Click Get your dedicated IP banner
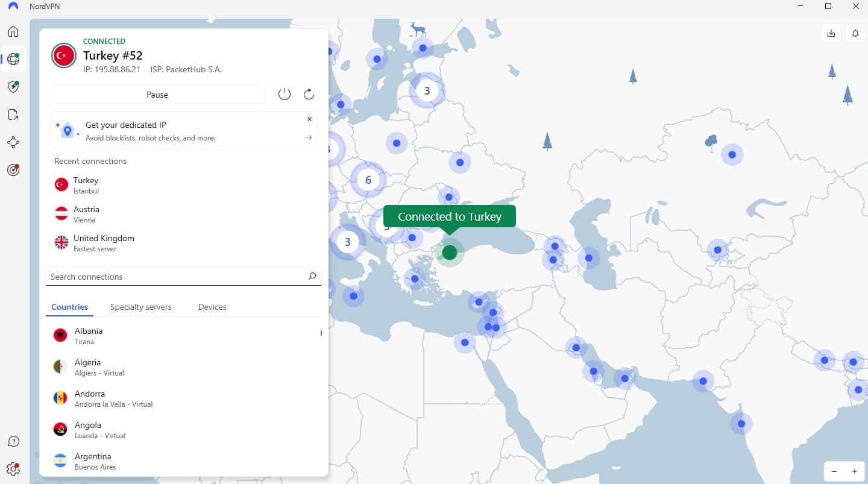This screenshot has height=484, width=868. [x=184, y=130]
